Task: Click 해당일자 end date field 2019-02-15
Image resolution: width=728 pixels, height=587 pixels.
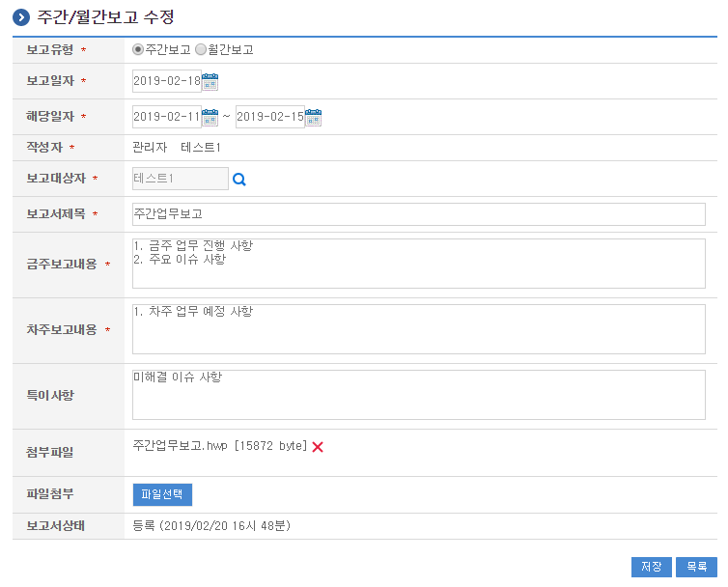Action: pos(269,117)
